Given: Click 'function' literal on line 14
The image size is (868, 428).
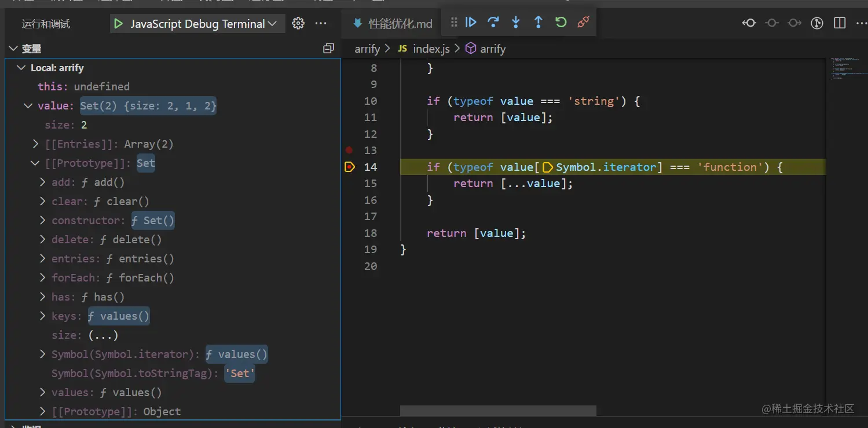Looking at the screenshot, I should (730, 167).
